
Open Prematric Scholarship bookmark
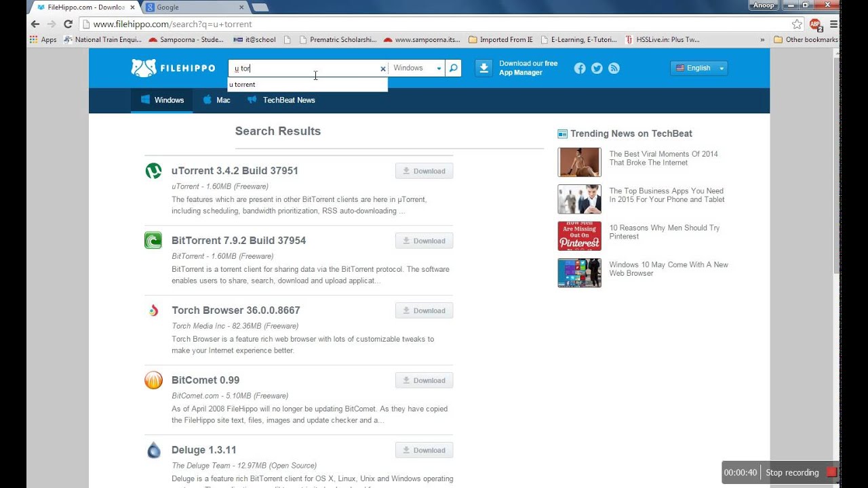point(338,40)
